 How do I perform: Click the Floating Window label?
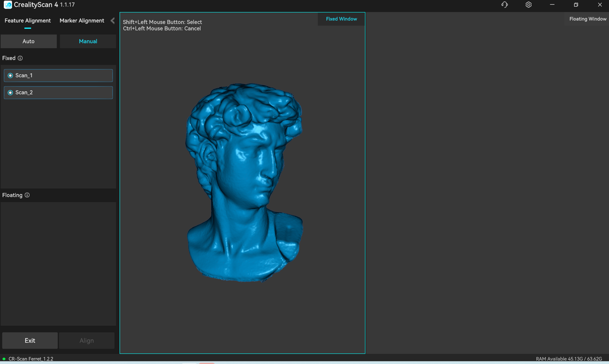tap(588, 19)
